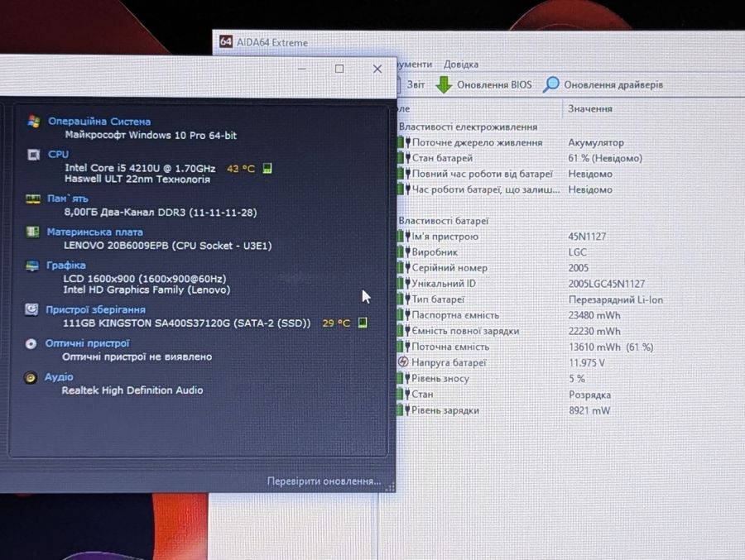This screenshot has height=560, width=745.
Task: Open the Операційна Система section link
Action: [x=99, y=121]
